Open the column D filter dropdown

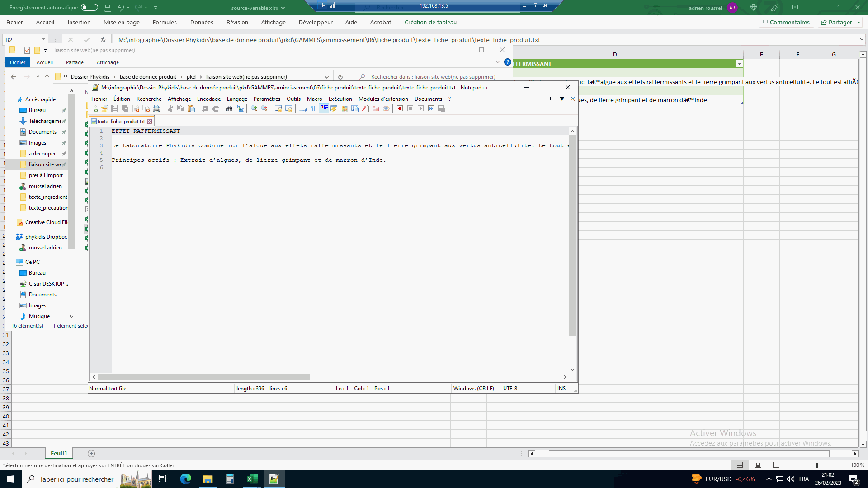pyautogui.click(x=739, y=64)
